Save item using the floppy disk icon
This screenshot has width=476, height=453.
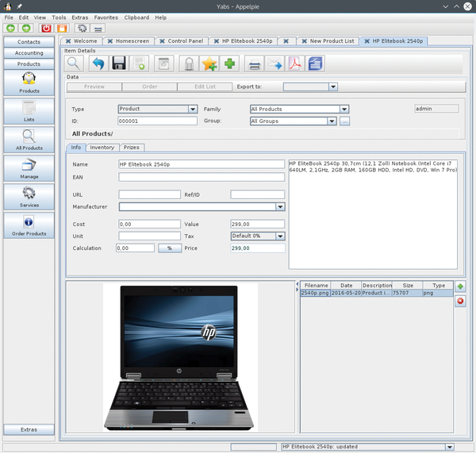(119, 63)
